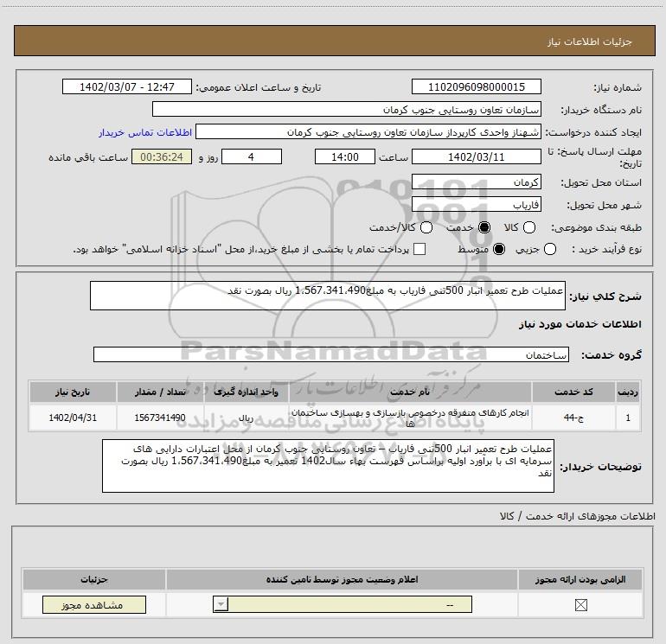Image resolution: width=666 pixels, height=644 pixels.
Task: Click the شرح کلی نیاز description box
Action: pyautogui.click(x=328, y=296)
